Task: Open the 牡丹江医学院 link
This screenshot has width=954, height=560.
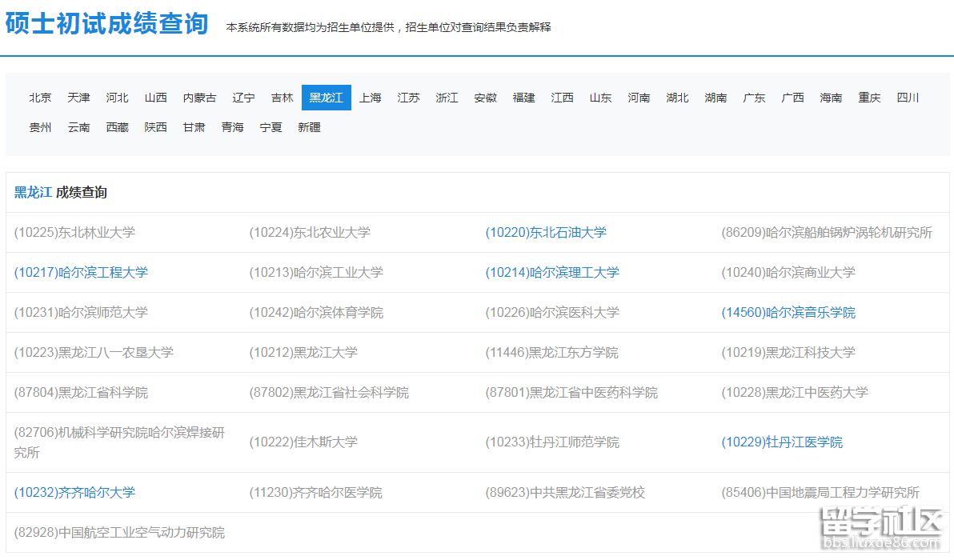Action: click(x=782, y=442)
